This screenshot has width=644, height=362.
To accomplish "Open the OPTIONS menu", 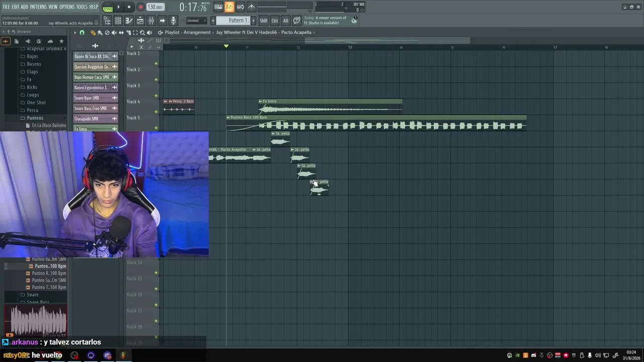I will [67, 7].
